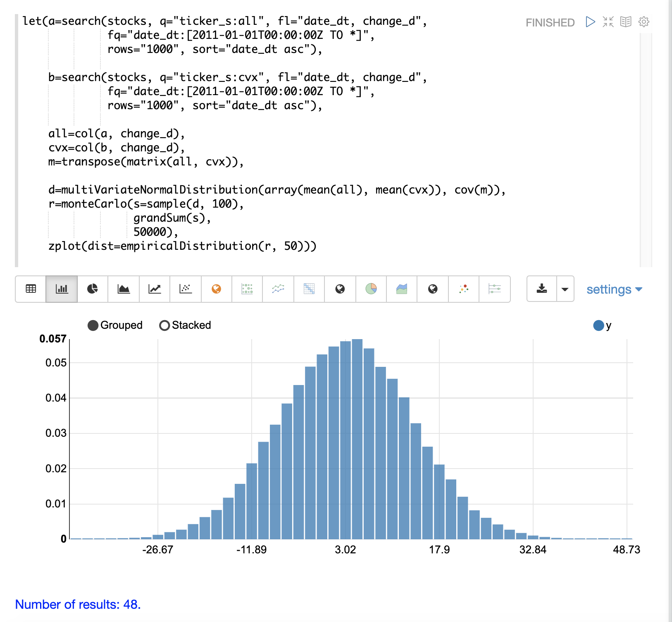This screenshot has height=622, width=672.
Task: Download the results data
Action: point(542,289)
